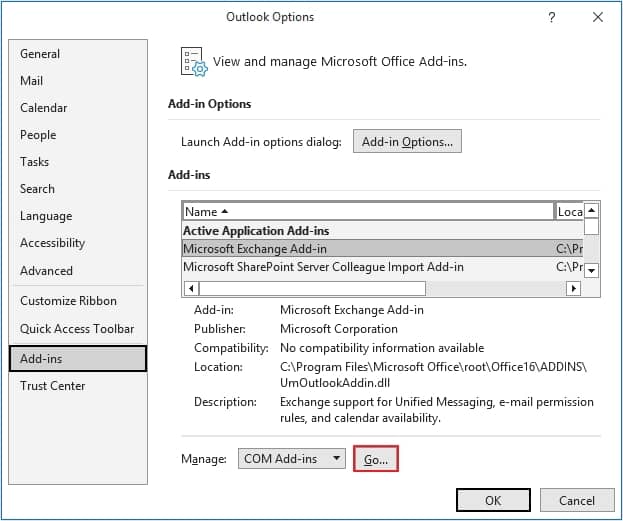The height and width of the screenshot is (521, 623).
Task: Open the Manage COM Add-ins dropdown
Action: 292,459
